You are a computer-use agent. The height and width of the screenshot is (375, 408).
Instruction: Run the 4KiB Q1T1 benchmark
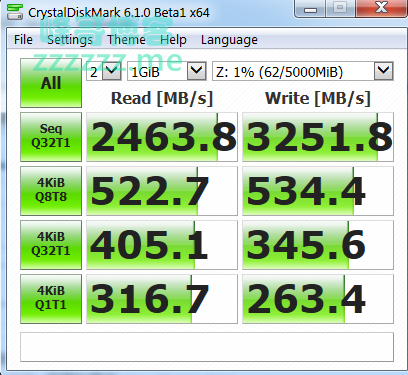tap(51, 299)
